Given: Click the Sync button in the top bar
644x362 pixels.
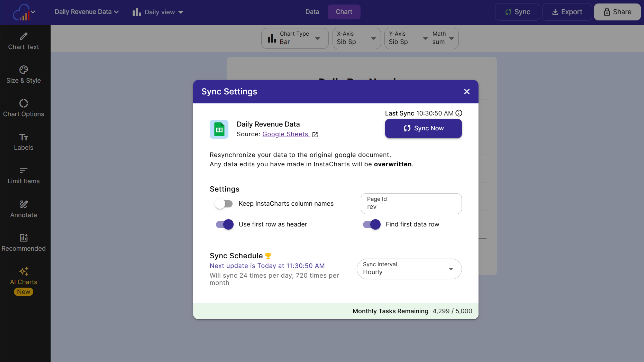Looking at the screenshot, I should (517, 12).
